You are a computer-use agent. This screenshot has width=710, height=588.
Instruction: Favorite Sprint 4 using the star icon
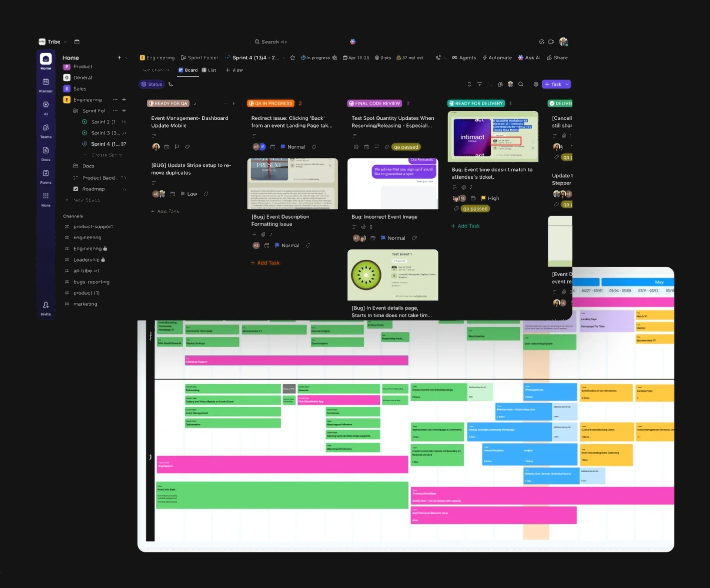[293, 58]
